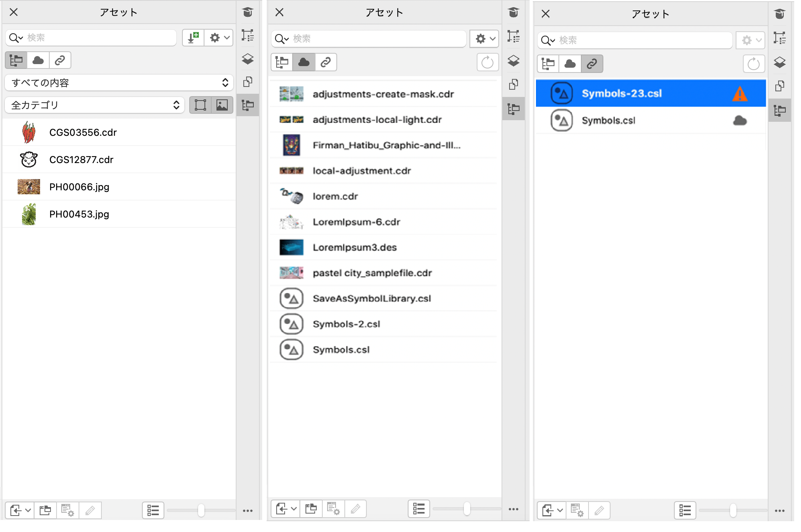Click the list view button in the first panel
The width and height of the screenshot is (801, 532).
pyautogui.click(x=153, y=510)
